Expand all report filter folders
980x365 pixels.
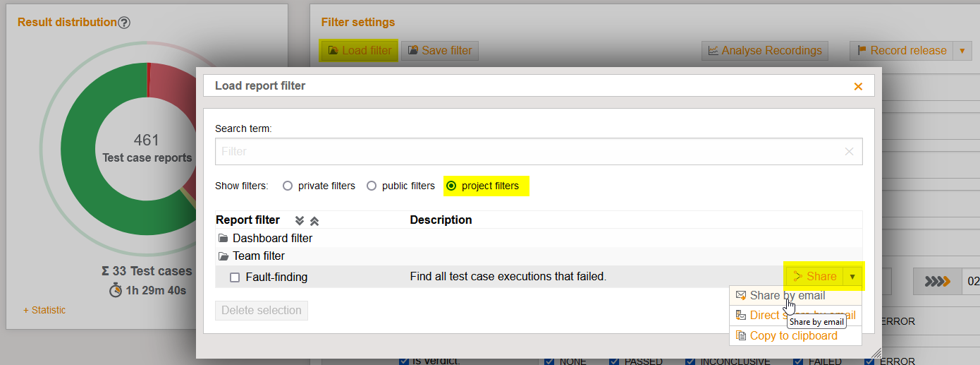click(300, 220)
